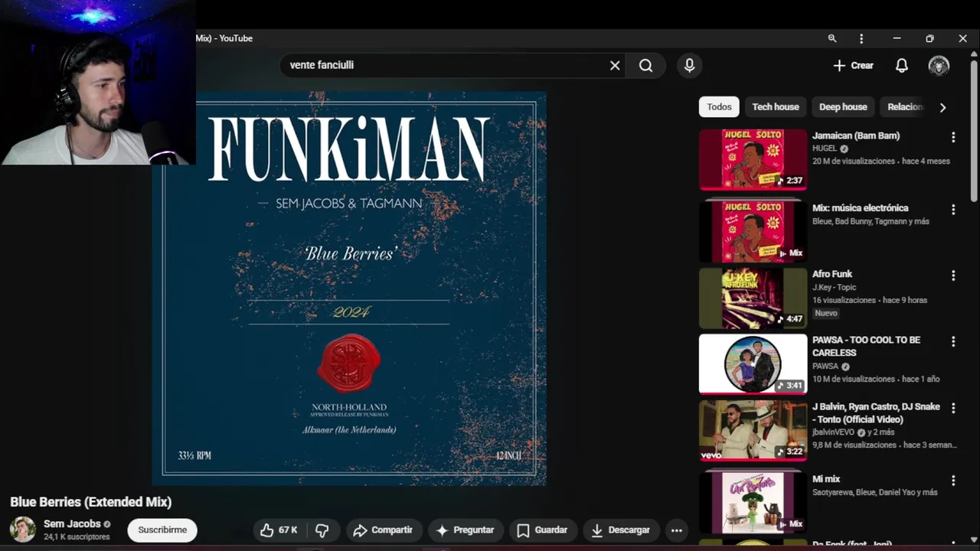Viewport: 980px width, 551px height.
Task: Click the HUGEL channel name
Action: (825, 148)
